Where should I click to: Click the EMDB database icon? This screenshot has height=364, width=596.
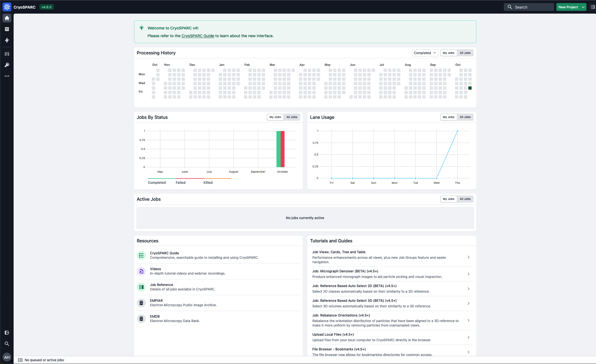141,318
